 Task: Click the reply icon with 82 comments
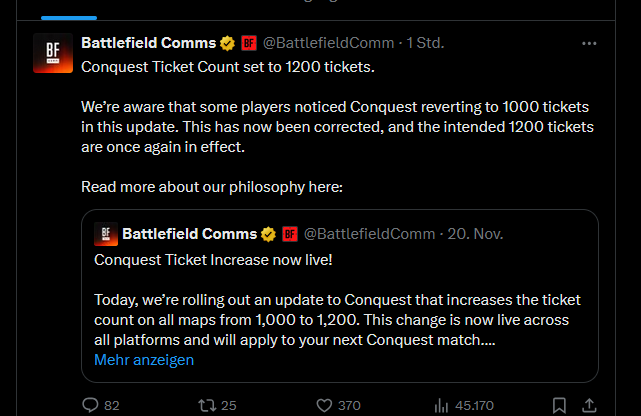click(x=90, y=405)
